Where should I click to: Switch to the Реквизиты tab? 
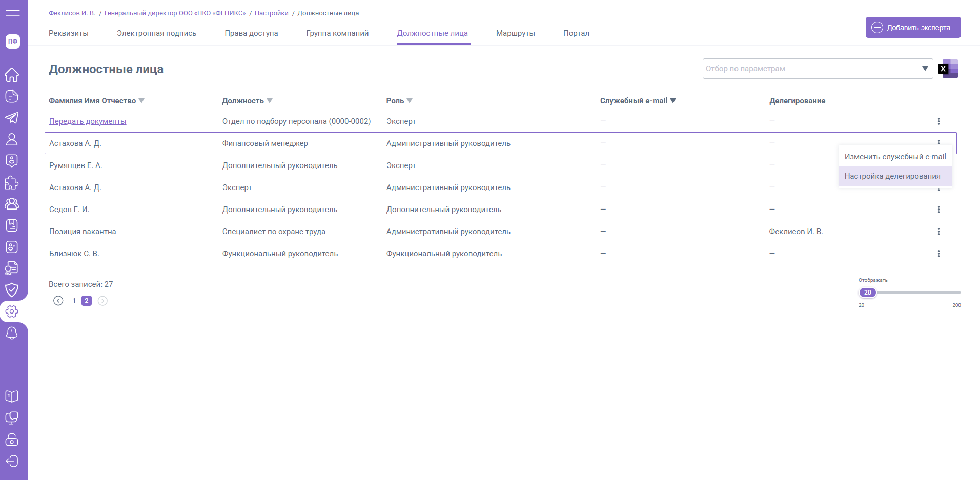[x=69, y=33]
